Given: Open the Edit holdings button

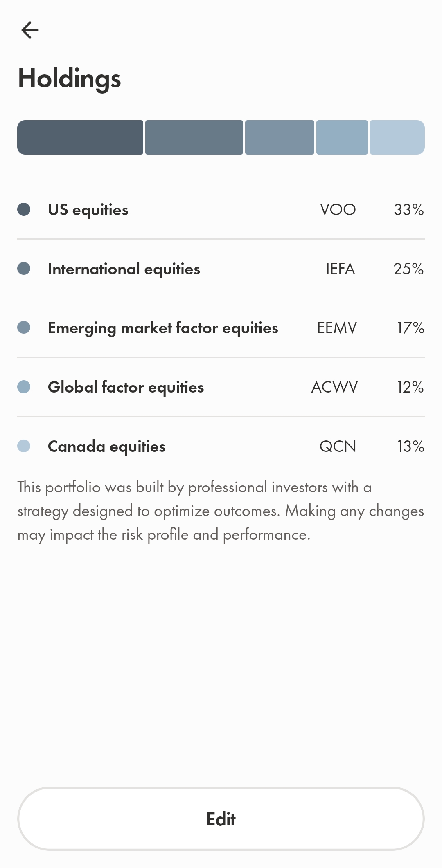Looking at the screenshot, I should coord(221,819).
